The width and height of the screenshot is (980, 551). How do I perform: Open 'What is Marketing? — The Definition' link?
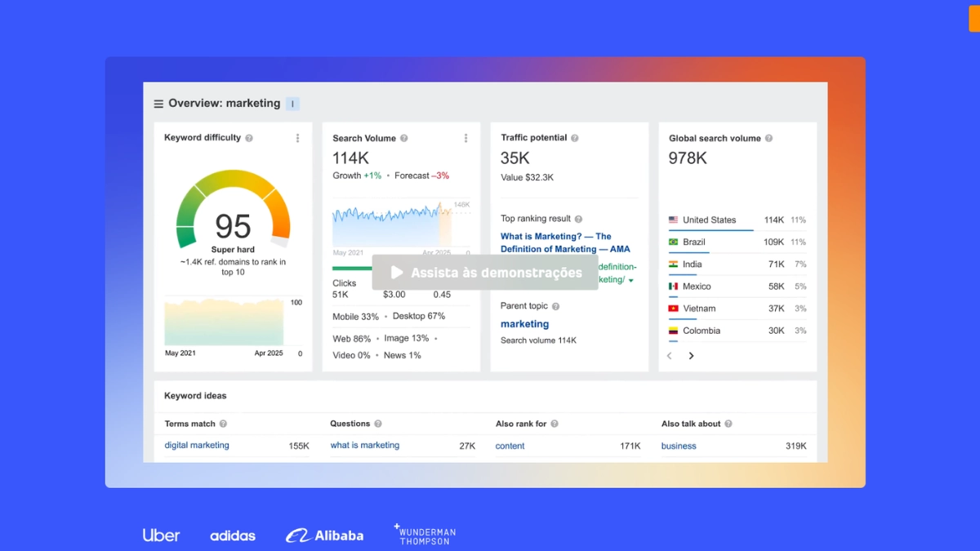[565, 242]
